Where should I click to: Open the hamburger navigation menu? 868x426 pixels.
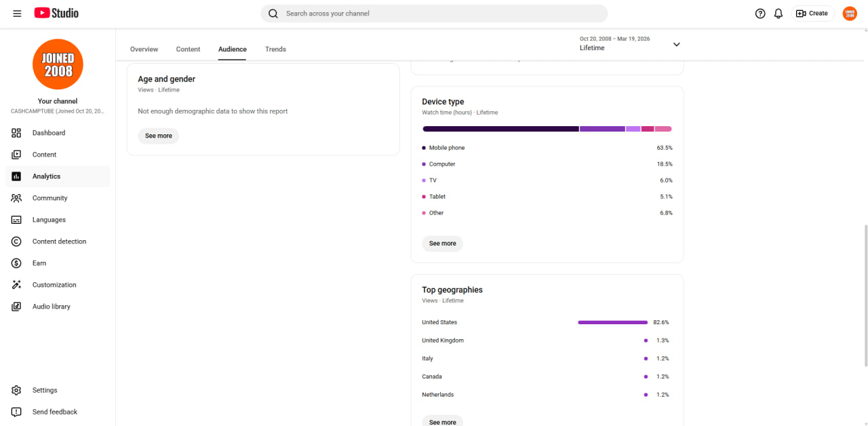17,14
